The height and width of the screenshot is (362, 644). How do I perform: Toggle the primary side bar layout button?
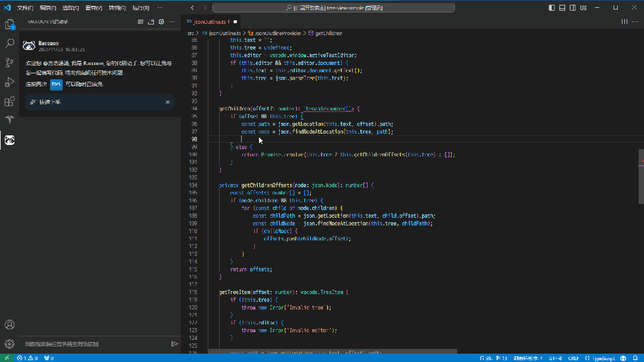pyautogui.click(x=551, y=8)
